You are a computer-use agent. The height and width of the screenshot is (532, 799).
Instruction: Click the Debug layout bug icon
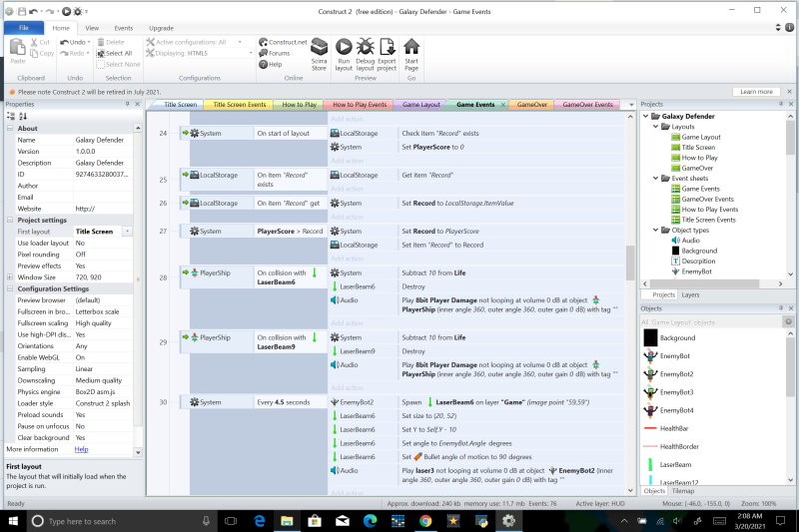click(x=365, y=47)
